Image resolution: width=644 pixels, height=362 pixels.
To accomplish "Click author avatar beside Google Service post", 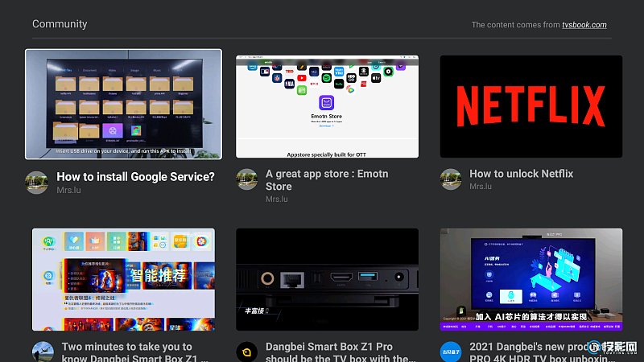I will point(36,183).
